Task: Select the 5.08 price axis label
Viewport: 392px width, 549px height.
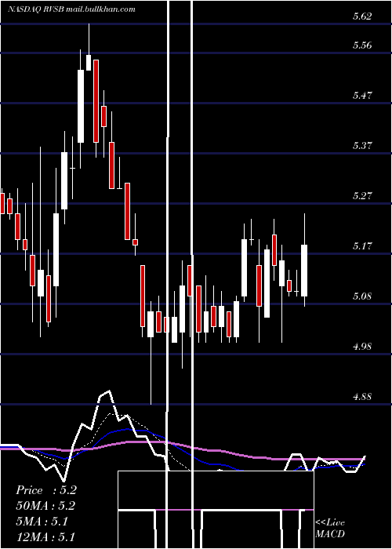Action: point(362,296)
